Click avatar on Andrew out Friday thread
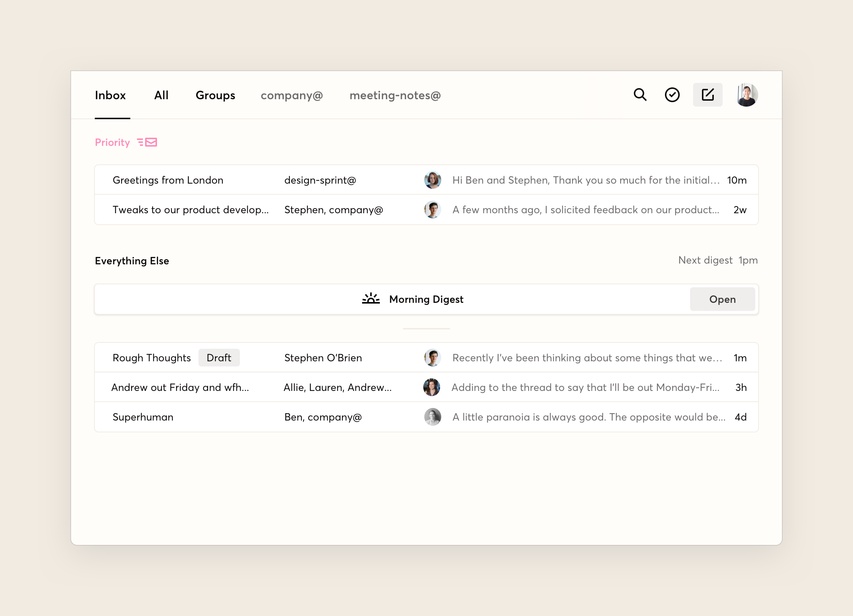The height and width of the screenshot is (616, 853). 431,387
